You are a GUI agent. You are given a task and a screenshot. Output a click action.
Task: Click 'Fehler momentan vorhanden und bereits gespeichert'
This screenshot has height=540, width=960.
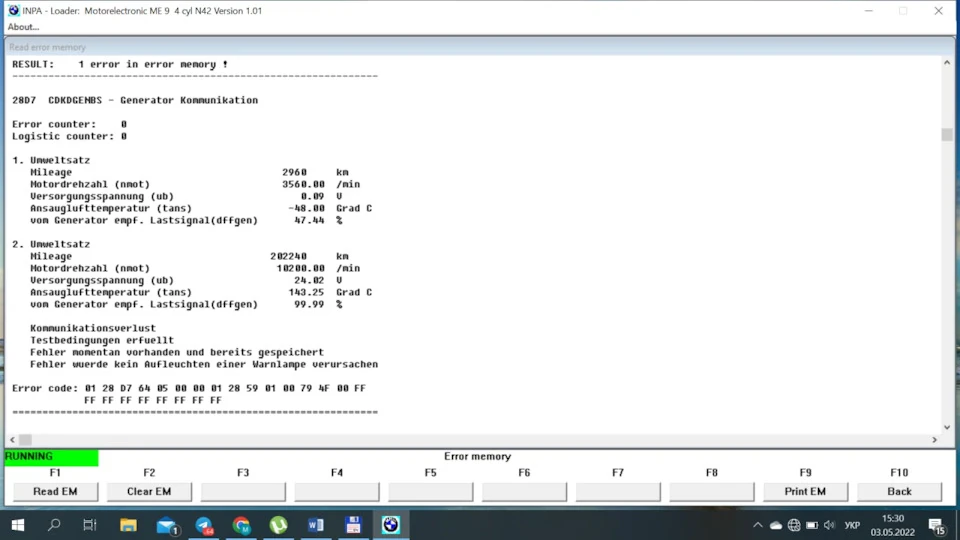tap(177, 353)
